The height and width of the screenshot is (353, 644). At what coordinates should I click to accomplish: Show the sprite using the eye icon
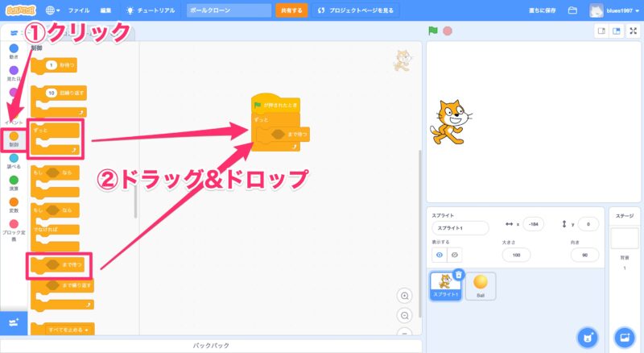(x=440, y=254)
